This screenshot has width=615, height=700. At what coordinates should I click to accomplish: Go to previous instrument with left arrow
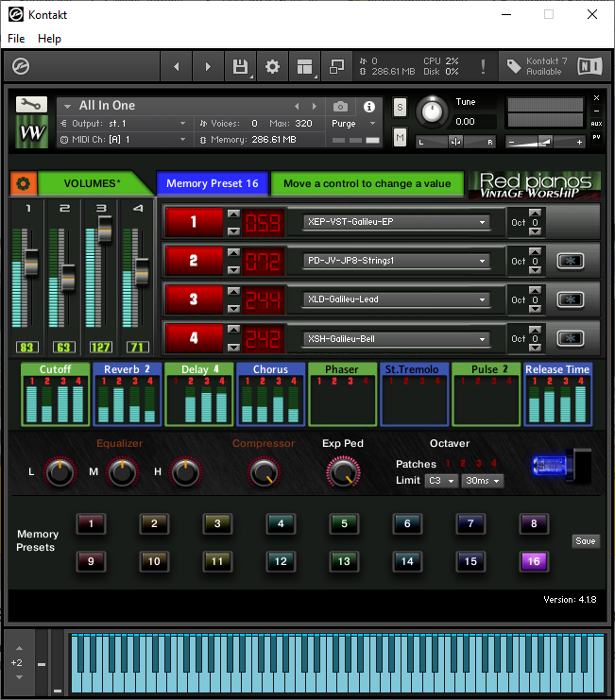click(177, 66)
